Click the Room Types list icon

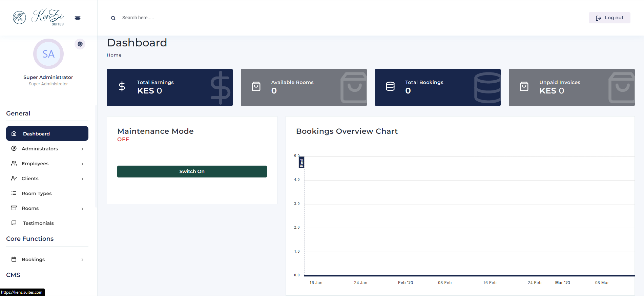pos(14,193)
